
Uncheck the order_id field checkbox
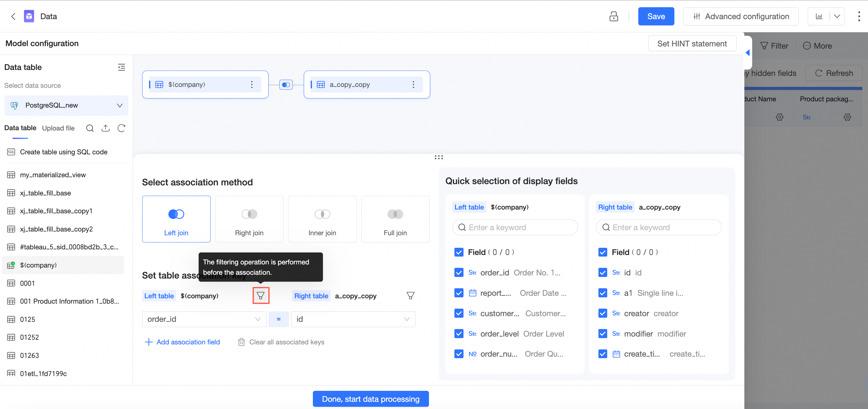point(458,272)
